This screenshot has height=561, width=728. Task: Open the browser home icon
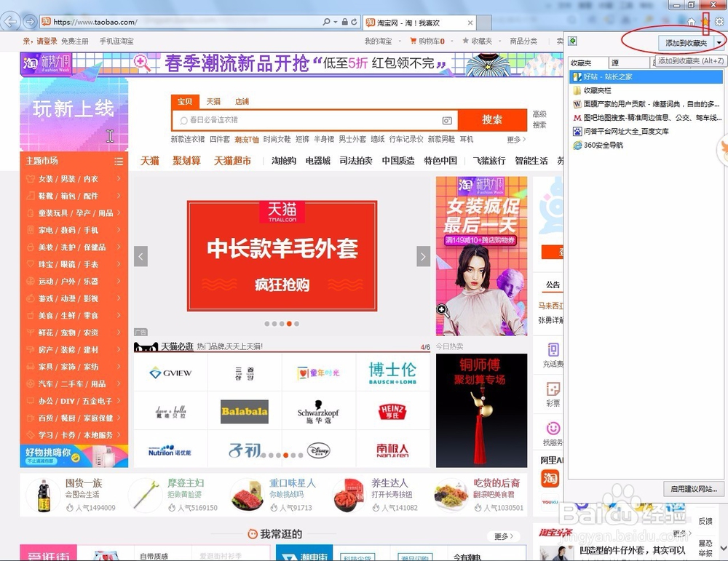(x=692, y=22)
